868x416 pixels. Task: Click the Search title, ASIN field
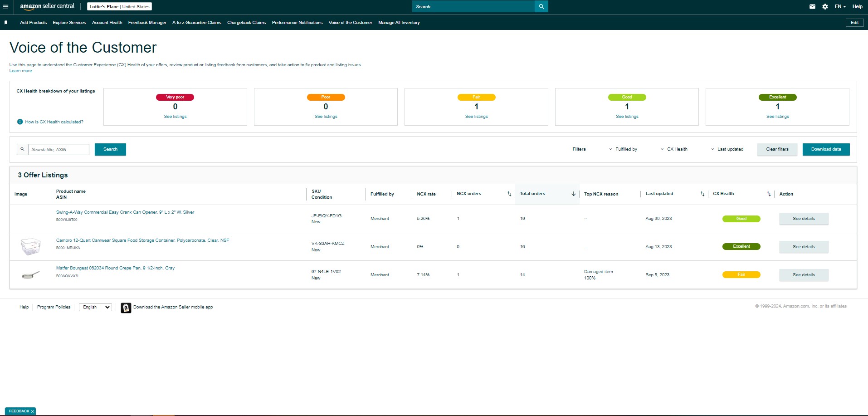point(59,149)
